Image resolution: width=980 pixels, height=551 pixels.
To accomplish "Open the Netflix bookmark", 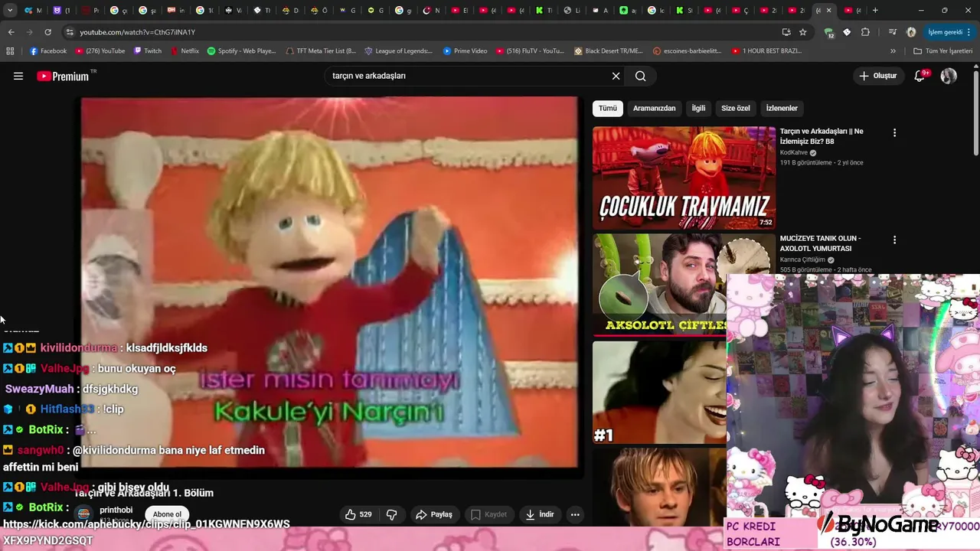I will 184,51.
